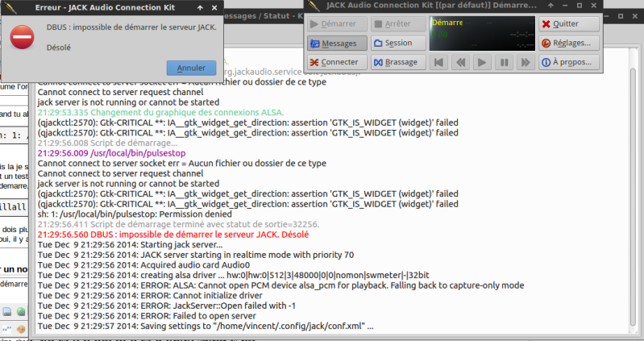The image size is (644, 341).
Task: Open the Brassage patchbay window
Action: [398, 62]
